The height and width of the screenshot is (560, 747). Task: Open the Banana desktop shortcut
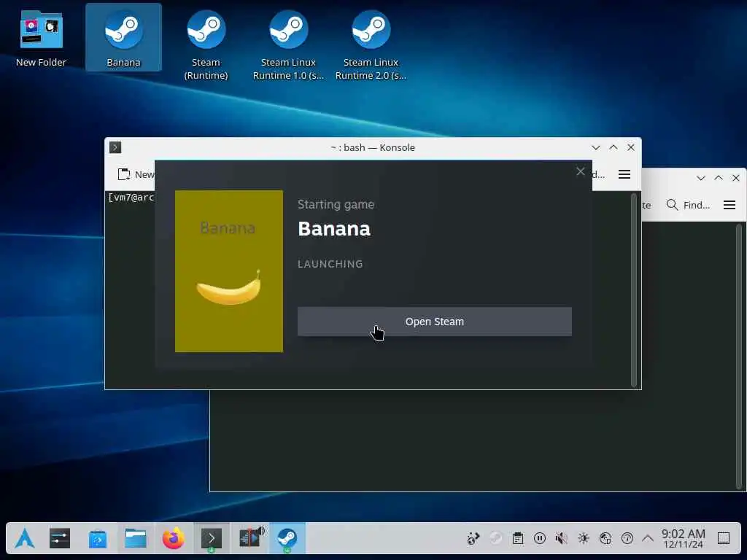[x=123, y=38]
